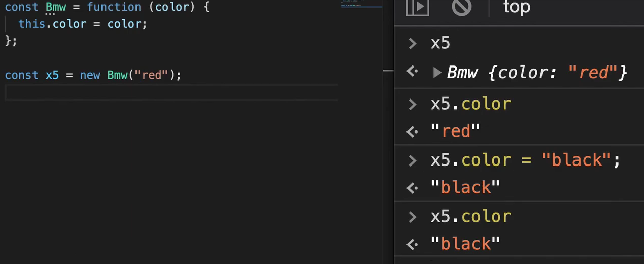Viewport: 644px width, 264px height.
Task: Click the divider handle between editor and console
Action: pos(388,71)
